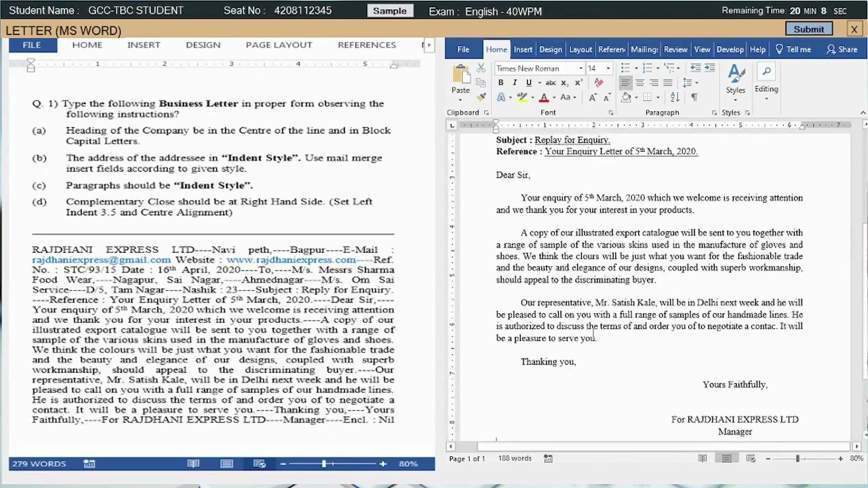Open the Developer tab

pos(730,49)
